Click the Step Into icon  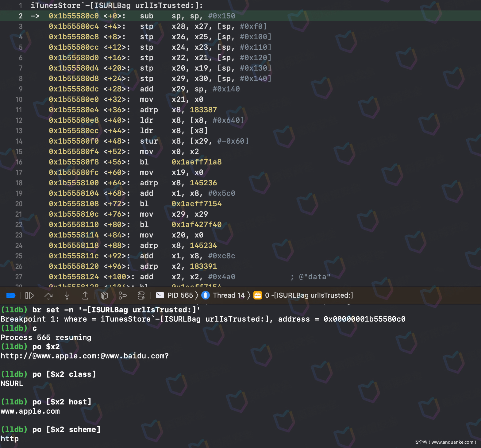click(x=67, y=295)
